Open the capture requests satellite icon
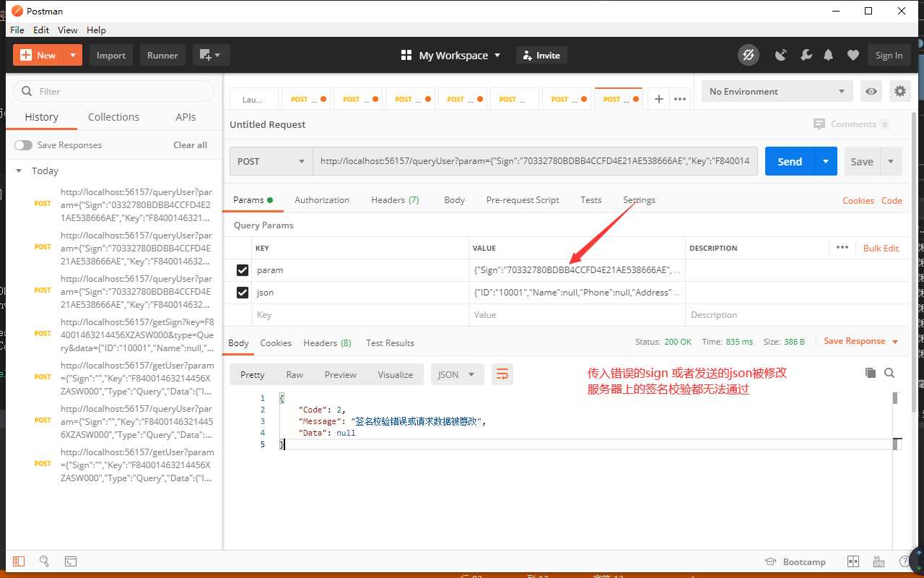Screen dimensions: 924x578 pyautogui.click(x=781, y=56)
